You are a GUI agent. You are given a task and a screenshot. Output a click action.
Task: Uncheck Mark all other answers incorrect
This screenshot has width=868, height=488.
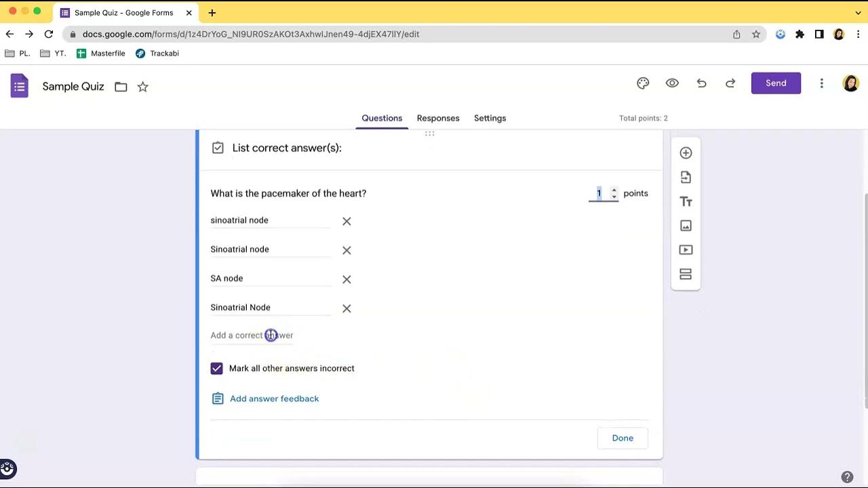tap(216, 369)
